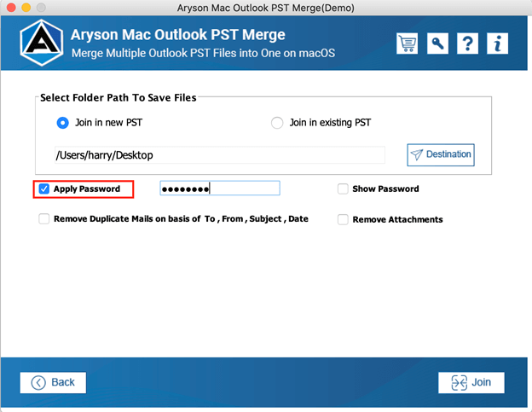Screen dimensions: 532x412
Task: Tick the Remove Attachments checkbox
Action: [x=343, y=219]
